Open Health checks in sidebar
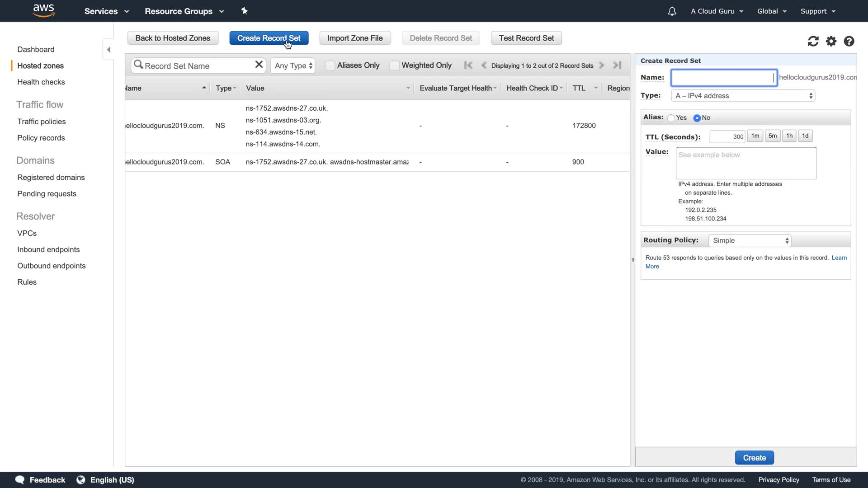The height and width of the screenshot is (488, 868). [x=41, y=82]
